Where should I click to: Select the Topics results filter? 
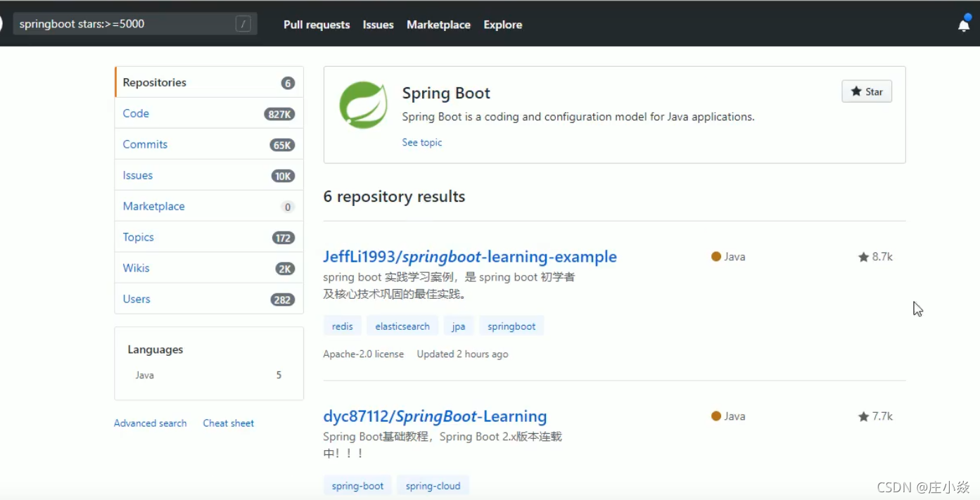(x=209, y=237)
